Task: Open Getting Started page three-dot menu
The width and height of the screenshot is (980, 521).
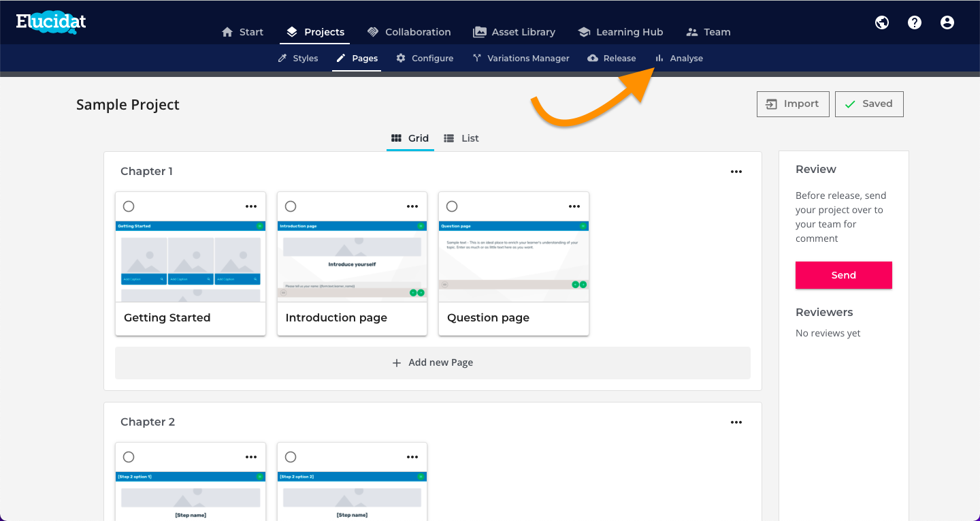Action: 251,206
